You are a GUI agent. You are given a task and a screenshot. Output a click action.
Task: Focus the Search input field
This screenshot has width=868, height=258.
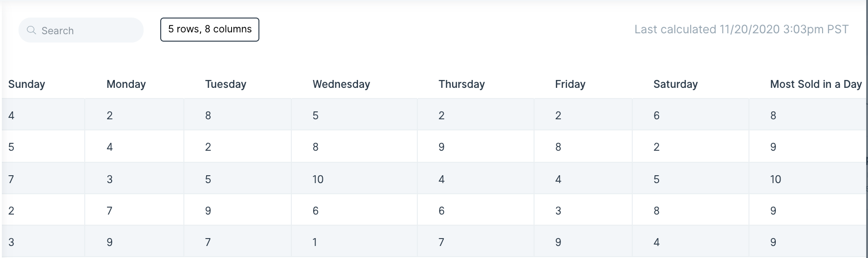pos(81,30)
